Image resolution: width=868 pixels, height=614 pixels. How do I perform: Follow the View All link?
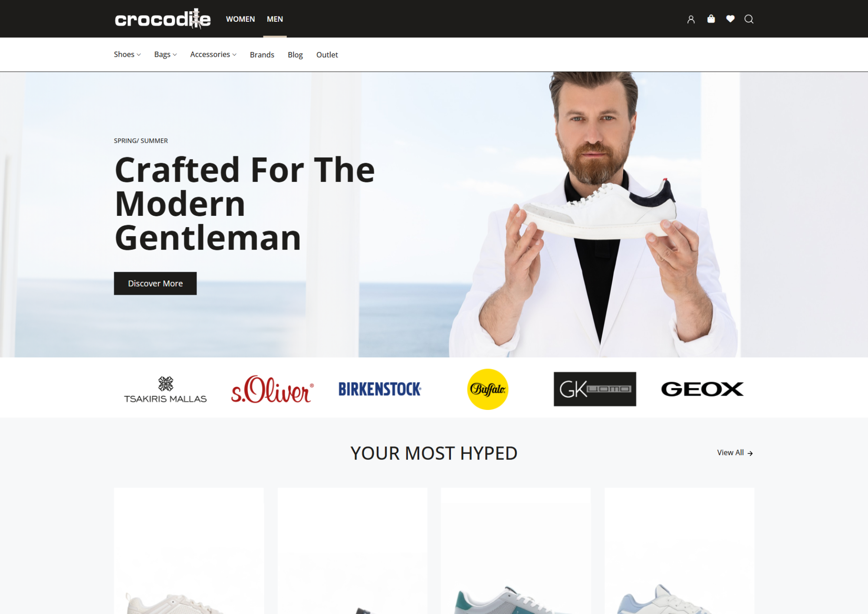[x=735, y=452]
